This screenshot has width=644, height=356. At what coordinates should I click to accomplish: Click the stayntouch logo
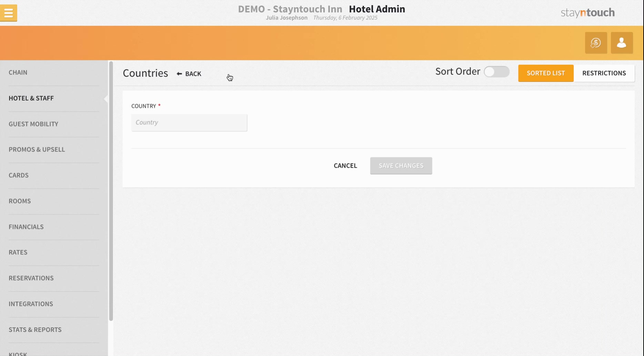587,13
